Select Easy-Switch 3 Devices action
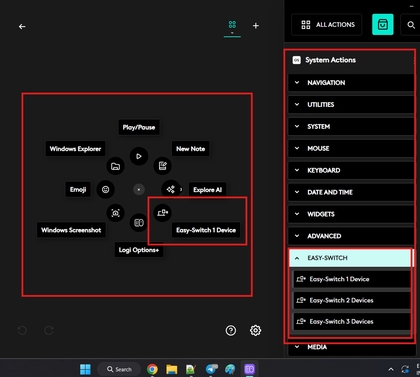Image resolution: width=420 pixels, height=377 pixels. click(352, 322)
